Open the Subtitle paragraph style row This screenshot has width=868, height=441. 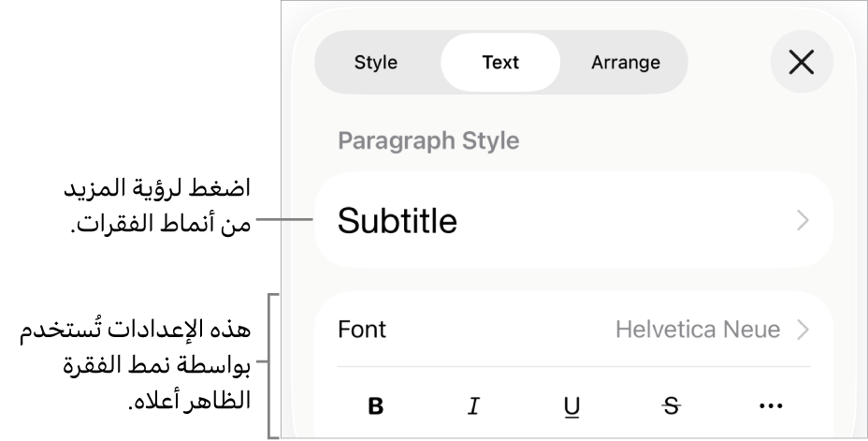(x=572, y=221)
